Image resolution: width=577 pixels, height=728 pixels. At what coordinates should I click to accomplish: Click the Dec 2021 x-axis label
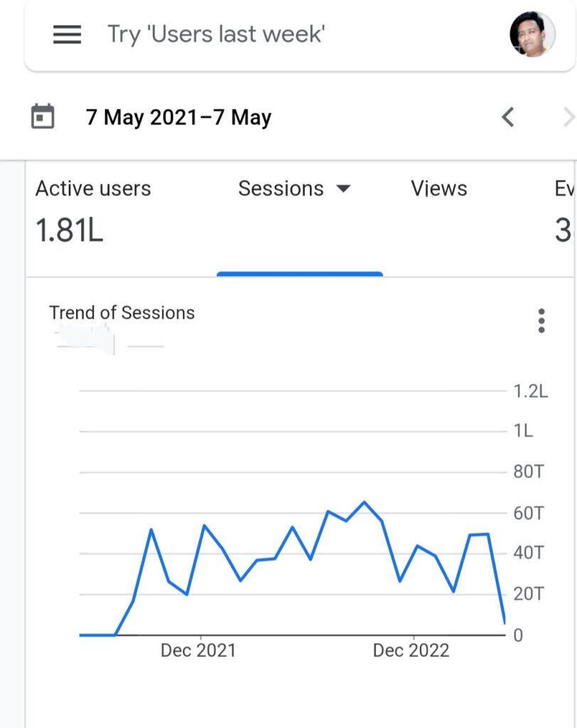click(x=198, y=651)
